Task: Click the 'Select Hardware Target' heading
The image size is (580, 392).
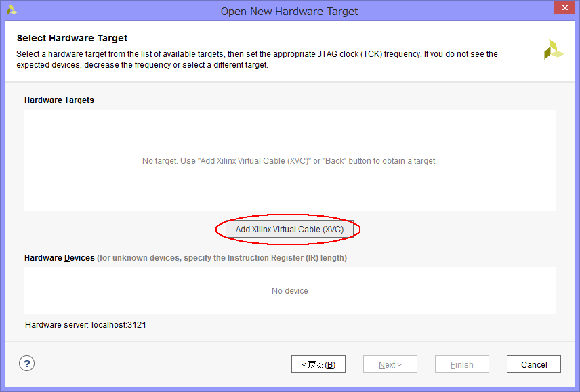Action: click(x=72, y=38)
